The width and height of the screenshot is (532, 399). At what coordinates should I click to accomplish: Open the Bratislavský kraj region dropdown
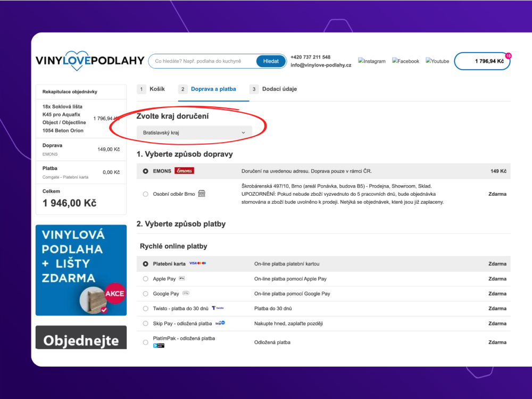click(194, 132)
